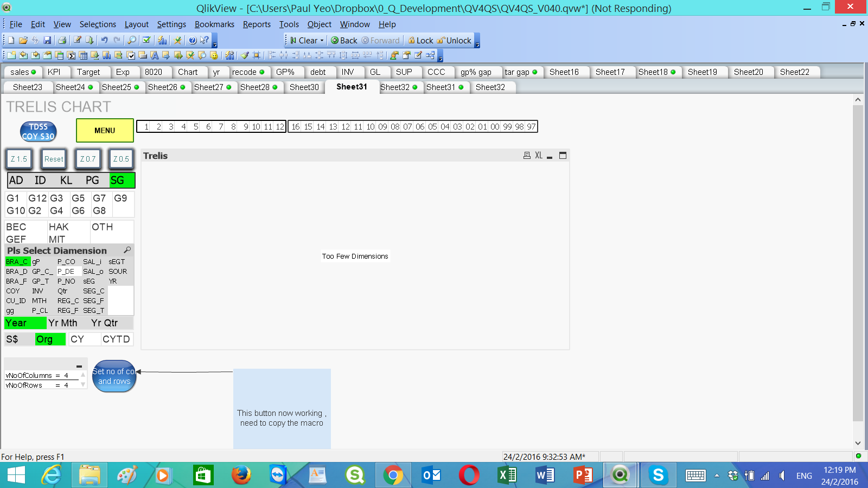Screen dimensions: 868x488
Task: Click the Reset zoom button
Action: pyautogui.click(x=54, y=159)
